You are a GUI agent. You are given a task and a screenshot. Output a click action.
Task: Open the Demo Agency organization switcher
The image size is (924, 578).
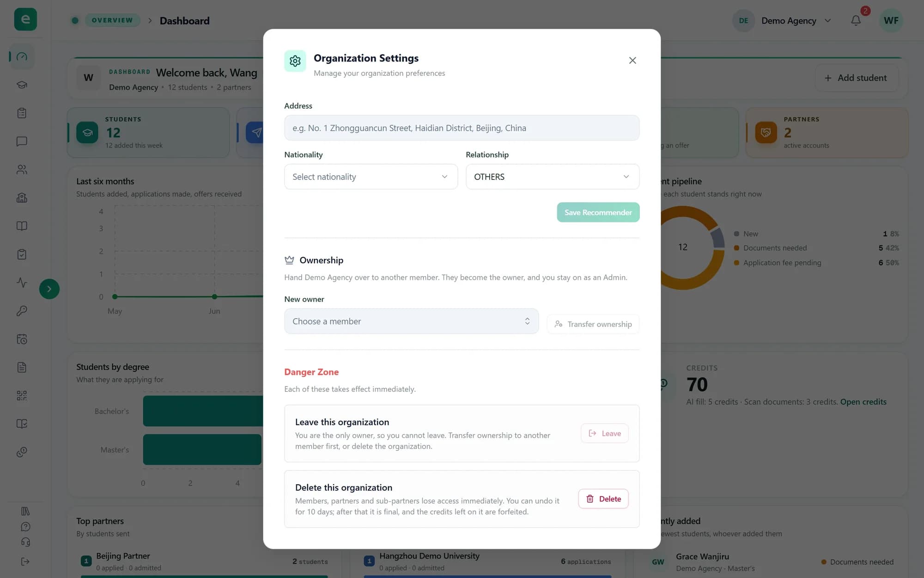783,20
